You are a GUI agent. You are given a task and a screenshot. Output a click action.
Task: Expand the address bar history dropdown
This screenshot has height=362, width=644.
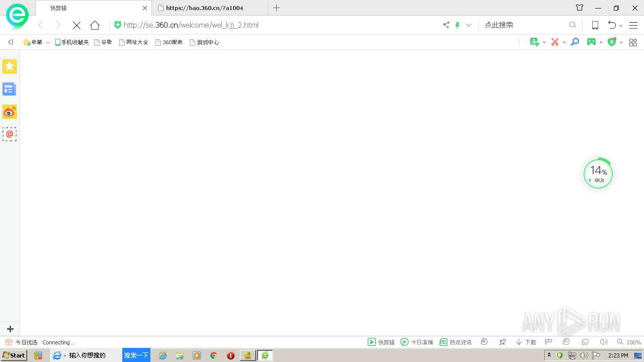468,25
